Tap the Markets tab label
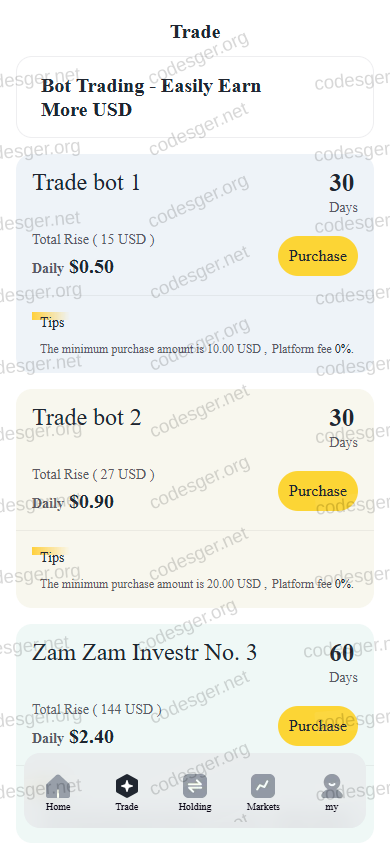 [x=263, y=807]
